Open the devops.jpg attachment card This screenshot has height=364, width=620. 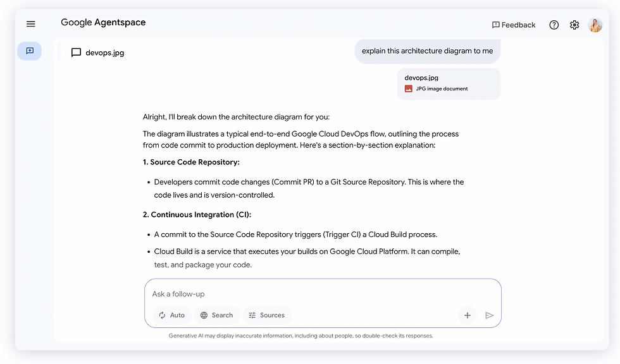[449, 83]
